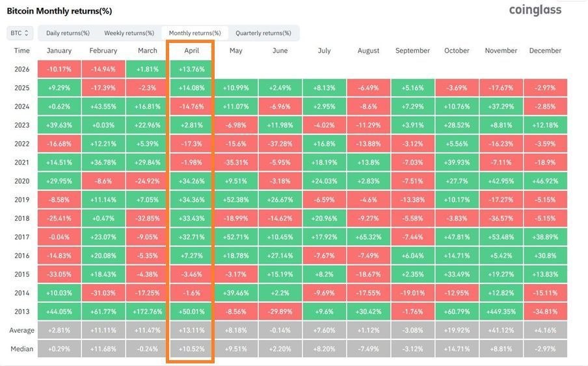Click the Median row label
The image size is (588, 366).
[x=21, y=348]
